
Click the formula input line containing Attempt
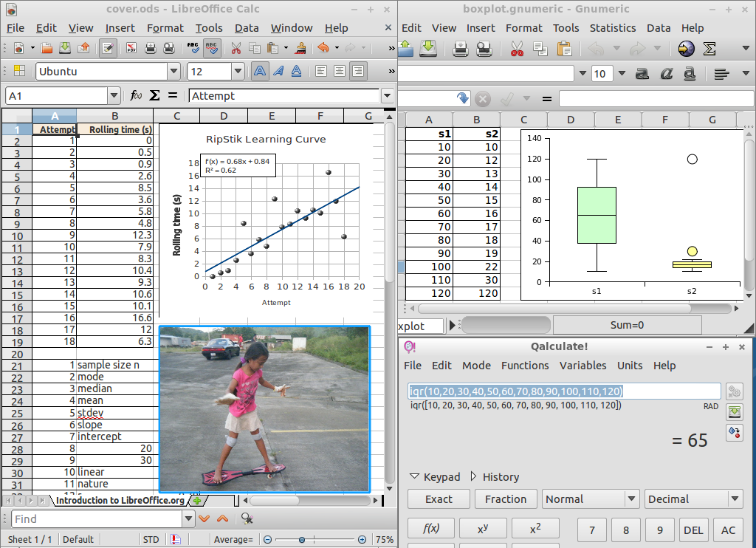pyautogui.click(x=284, y=95)
